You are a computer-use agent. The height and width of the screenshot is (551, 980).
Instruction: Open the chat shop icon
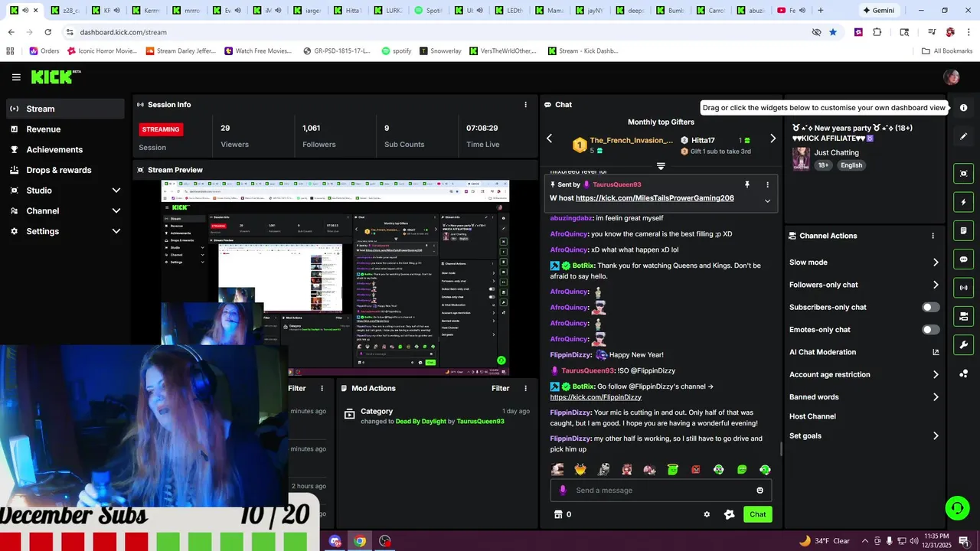[558, 514]
